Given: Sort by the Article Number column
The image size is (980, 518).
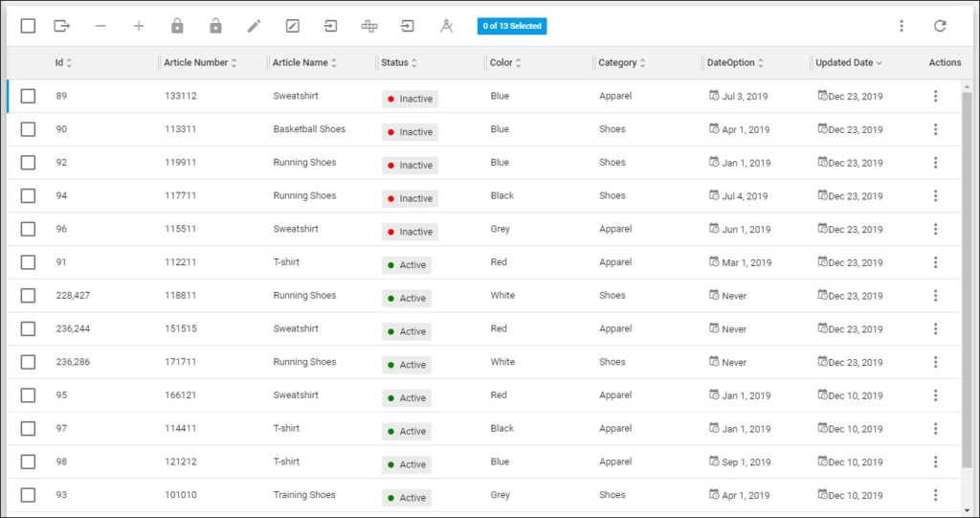Looking at the screenshot, I should (x=196, y=62).
